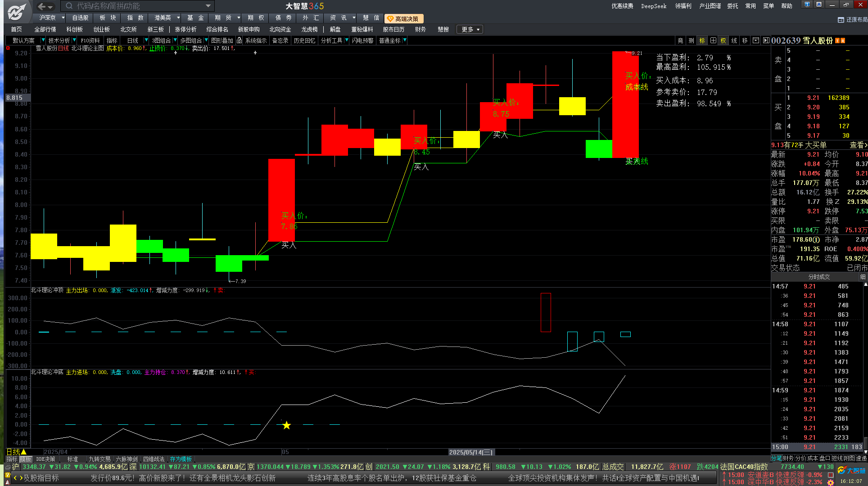
Task: Select the 2025/05/14 date marker
Action: point(470,452)
